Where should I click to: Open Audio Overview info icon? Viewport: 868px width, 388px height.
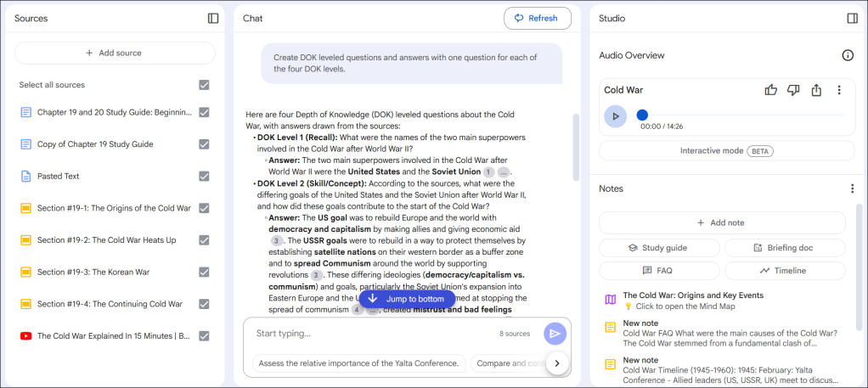847,55
